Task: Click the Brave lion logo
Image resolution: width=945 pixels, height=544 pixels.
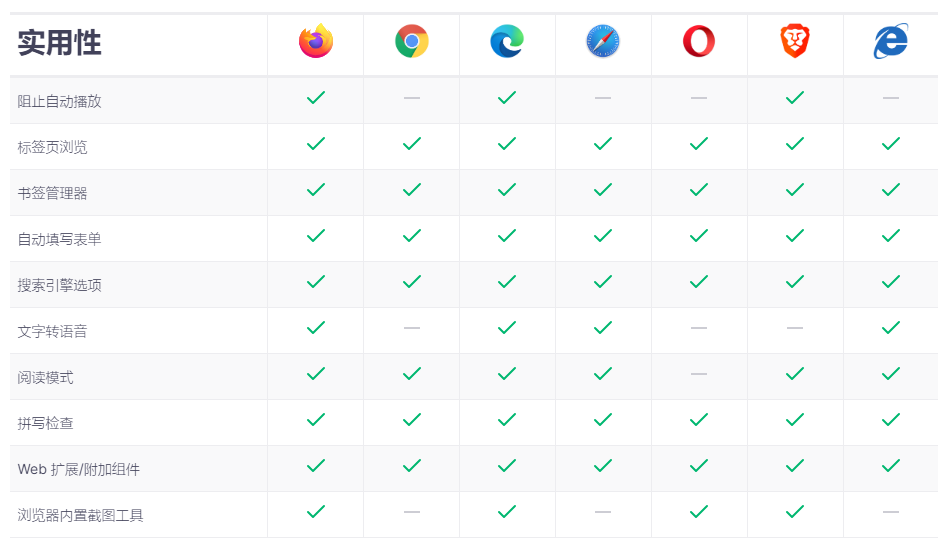Action: (x=795, y=42)
